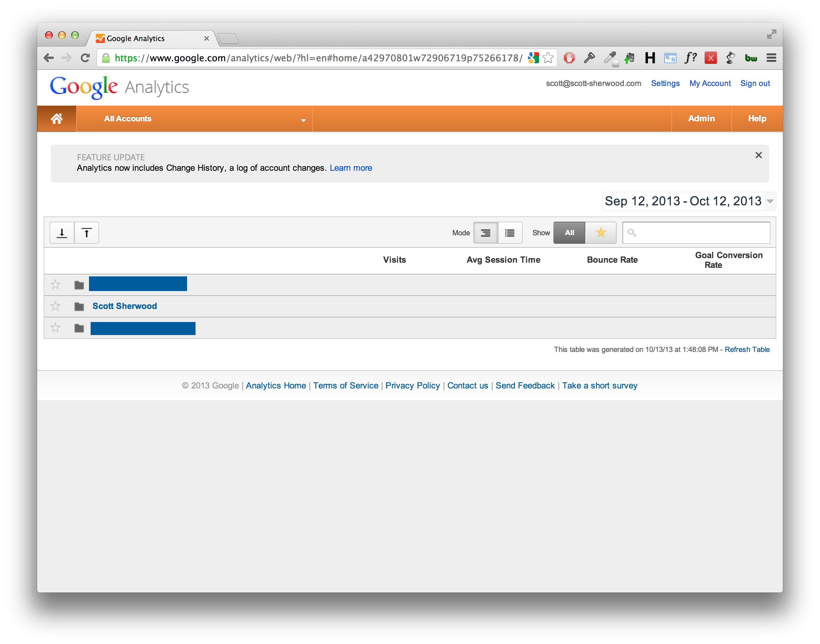Star the Scott Sherwood account
The image size is (820, 644).
click(55, 306)
